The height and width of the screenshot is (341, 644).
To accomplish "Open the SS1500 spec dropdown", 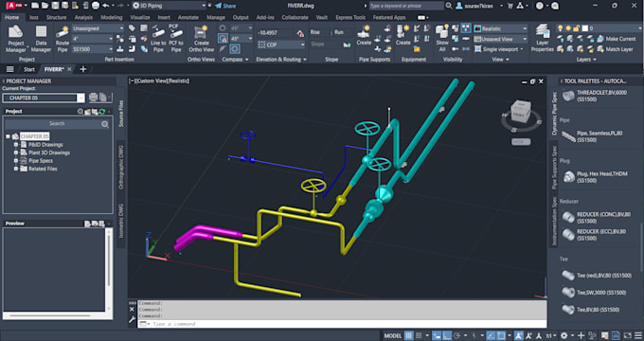I will (x=93, y=49).
